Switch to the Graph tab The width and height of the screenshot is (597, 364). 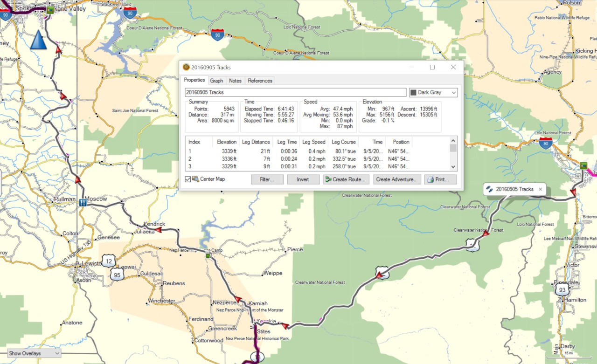tap(216, 81)
